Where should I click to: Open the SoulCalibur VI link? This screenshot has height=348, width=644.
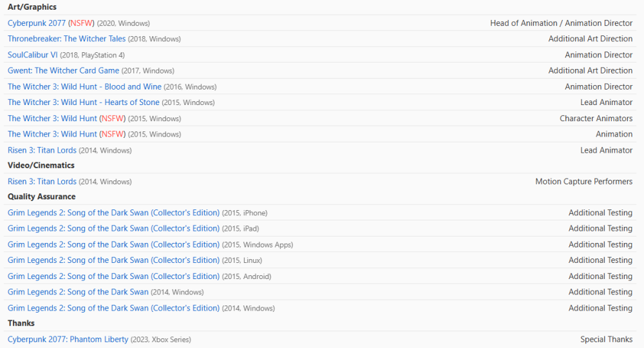coord(33,55)
